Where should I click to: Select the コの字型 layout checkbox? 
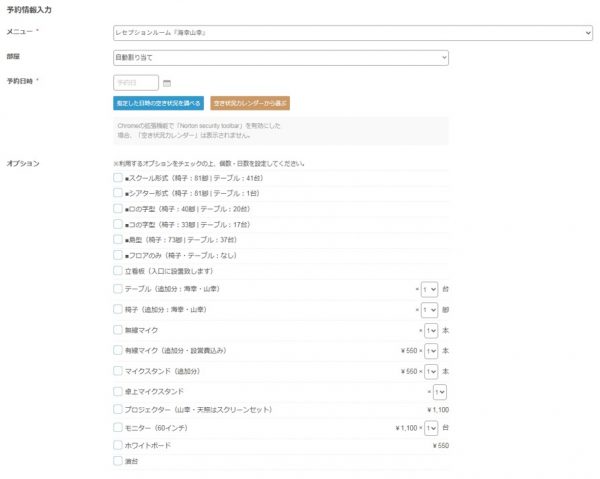click(118, 225)
